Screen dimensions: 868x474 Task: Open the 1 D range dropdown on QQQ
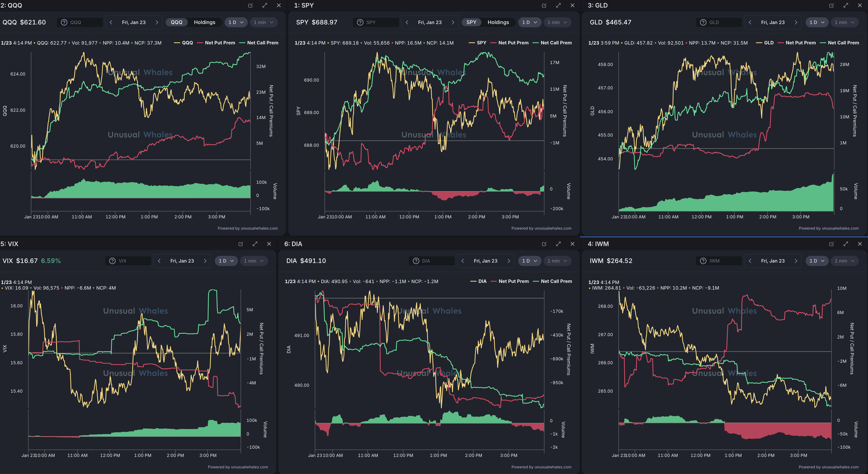(236, 22)
